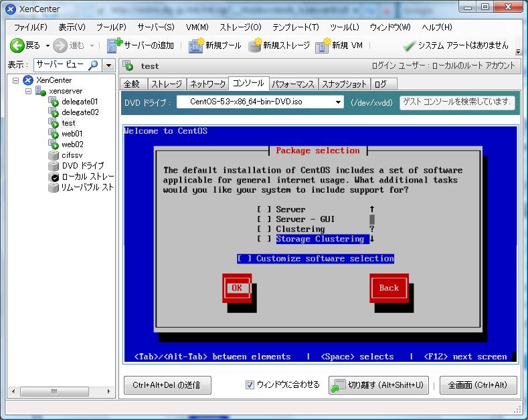Click the red OK button in installer
528x420 pixels.
(237, 288)
